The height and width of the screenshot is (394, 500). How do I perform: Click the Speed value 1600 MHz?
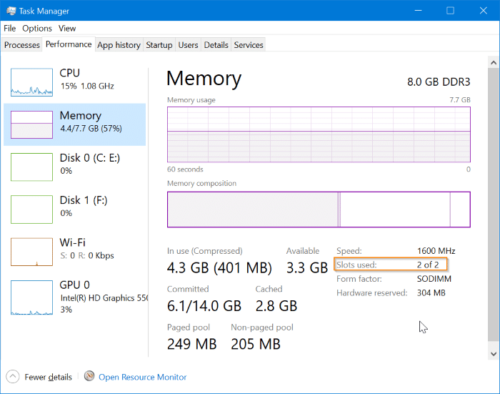pyautogui.click(x=436, y=251)
